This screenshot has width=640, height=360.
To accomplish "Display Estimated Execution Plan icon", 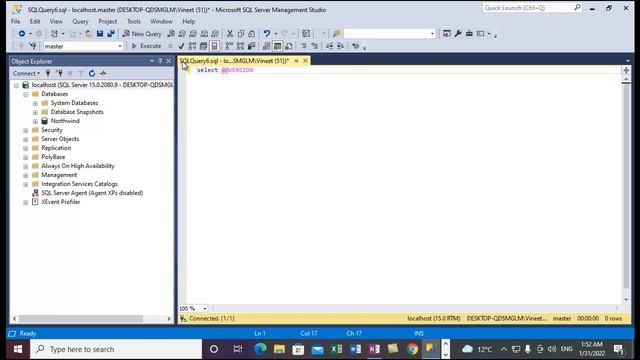I will tap(192, 46).
